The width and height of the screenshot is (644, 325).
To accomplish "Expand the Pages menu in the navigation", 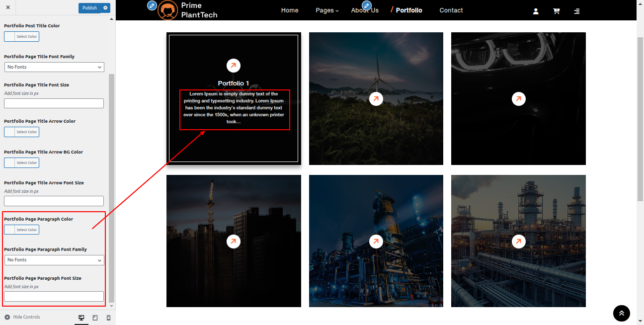I will [x=327, y=10].
